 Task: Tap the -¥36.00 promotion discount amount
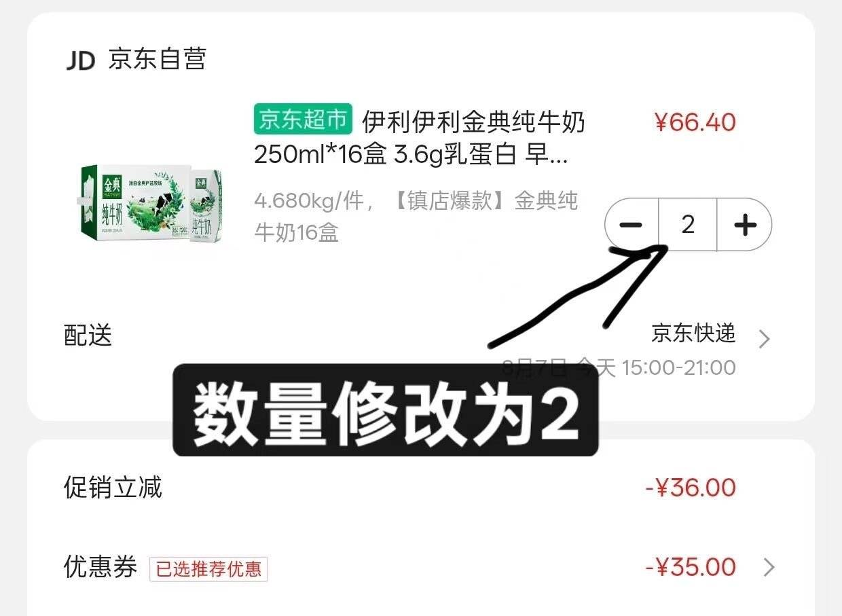[x=691, y=488]
